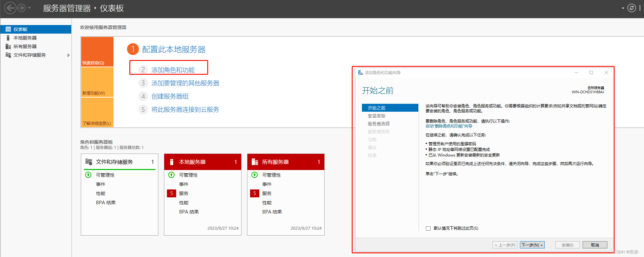Close the 添加角色和功能向导 window

(x=606, y=72)
